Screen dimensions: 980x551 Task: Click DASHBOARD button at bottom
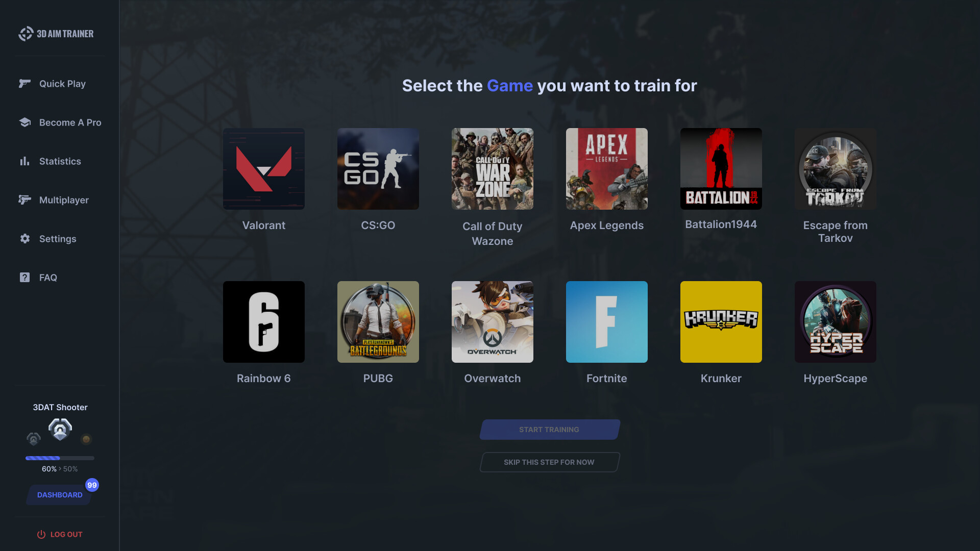point(60,494)
